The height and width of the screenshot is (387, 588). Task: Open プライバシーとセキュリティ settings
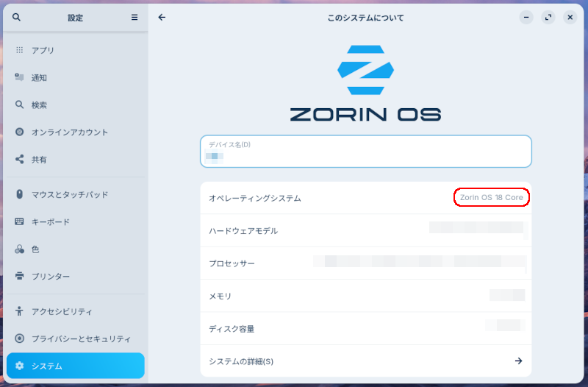coord(81,339)
